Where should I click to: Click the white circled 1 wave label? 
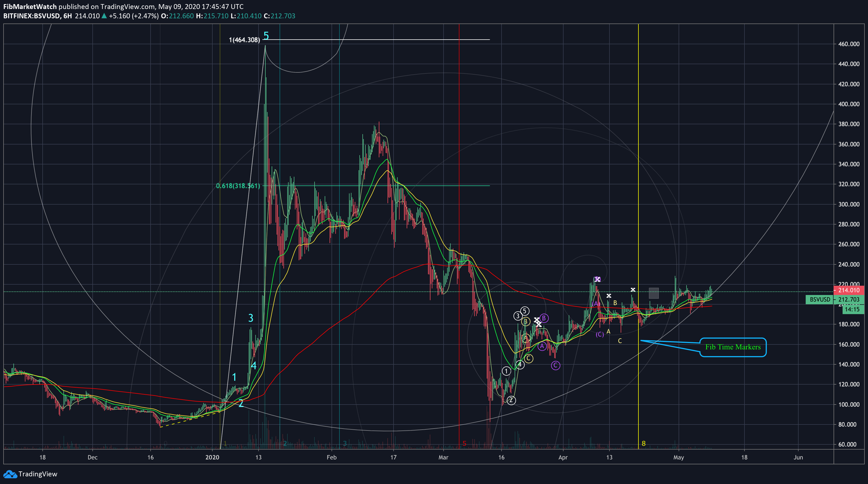tap(506, 371)
